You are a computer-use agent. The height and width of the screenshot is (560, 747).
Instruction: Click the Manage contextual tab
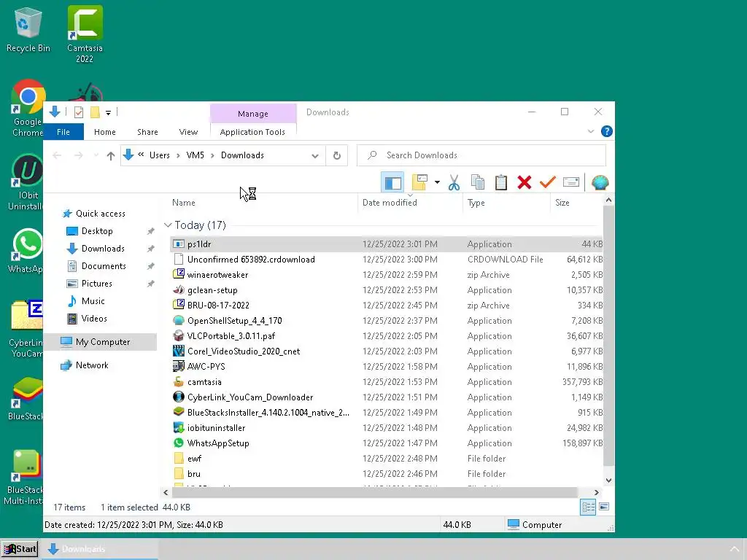(x=253, y=114)
